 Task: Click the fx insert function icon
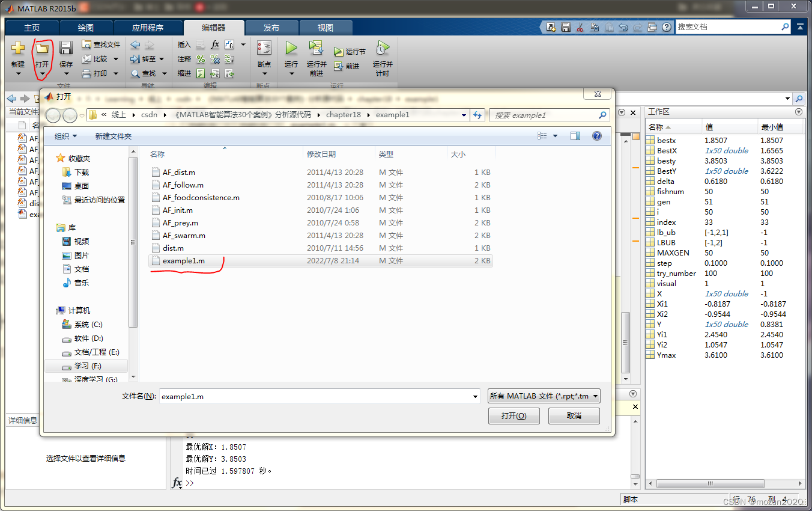click(215, 44)
